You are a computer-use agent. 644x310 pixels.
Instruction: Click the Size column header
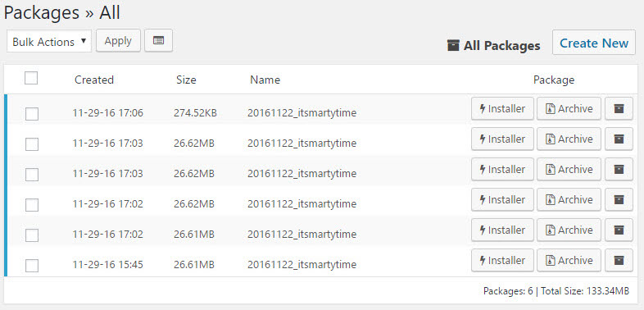(x=186, y=80)
